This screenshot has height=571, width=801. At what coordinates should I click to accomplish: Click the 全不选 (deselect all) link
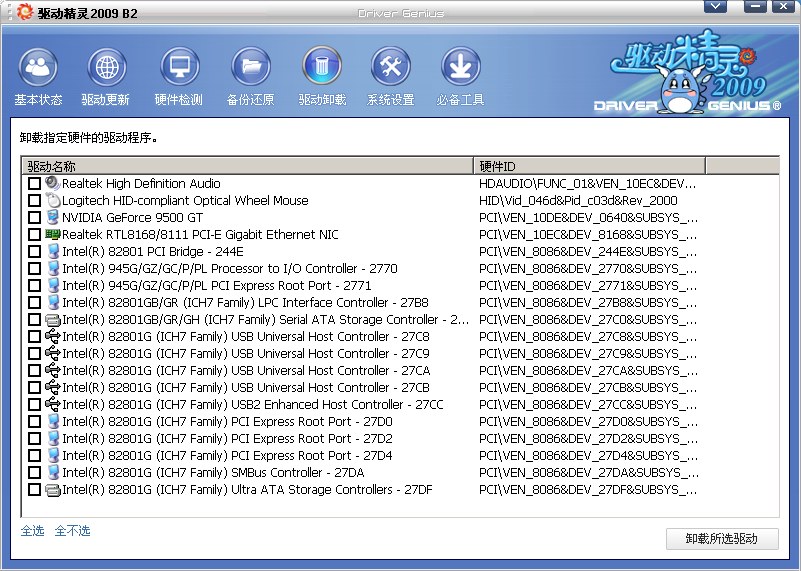tap(72, 531)
